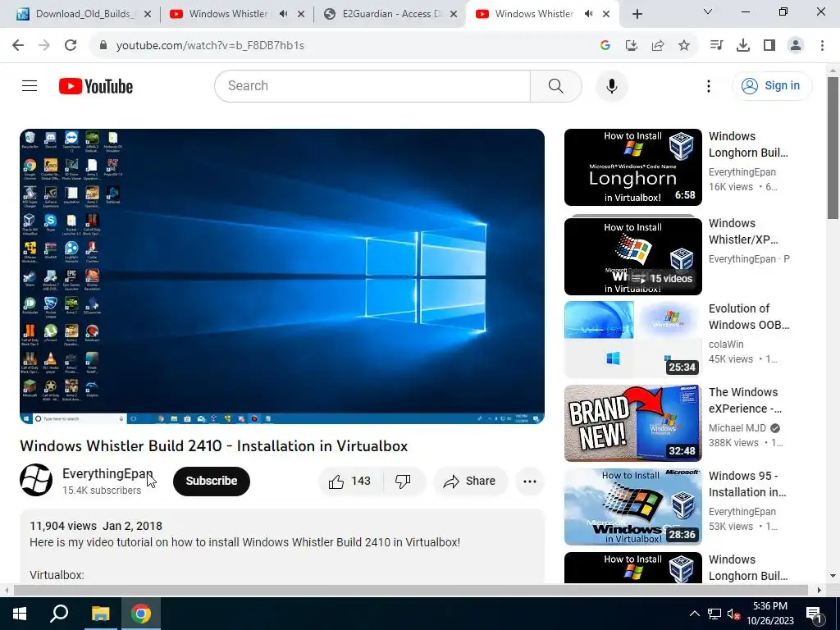
Task: Click the search magnifier button
Action: coord(555,85)
